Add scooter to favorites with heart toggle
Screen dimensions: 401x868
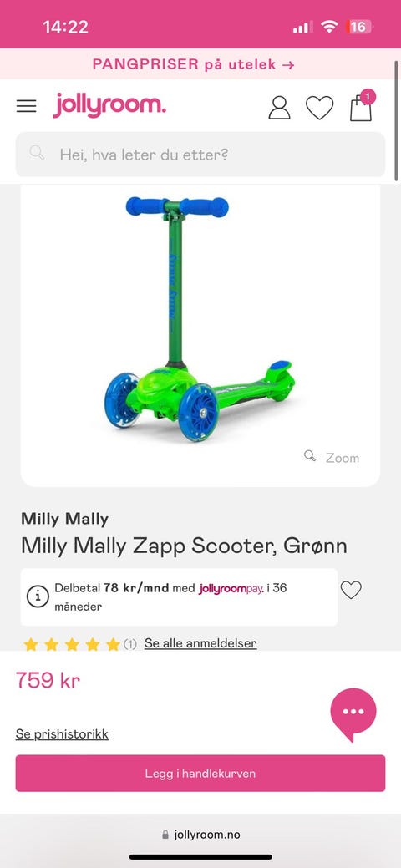(351, 590)
